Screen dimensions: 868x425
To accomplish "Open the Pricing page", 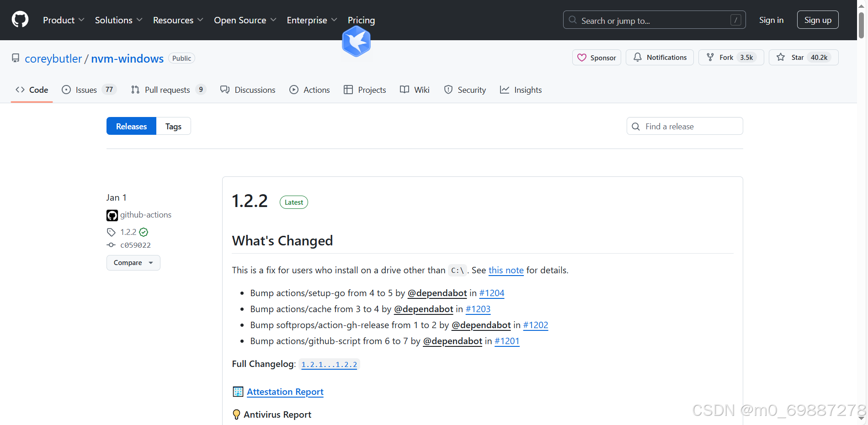I will pyautogui.click(x=361, y=20).
